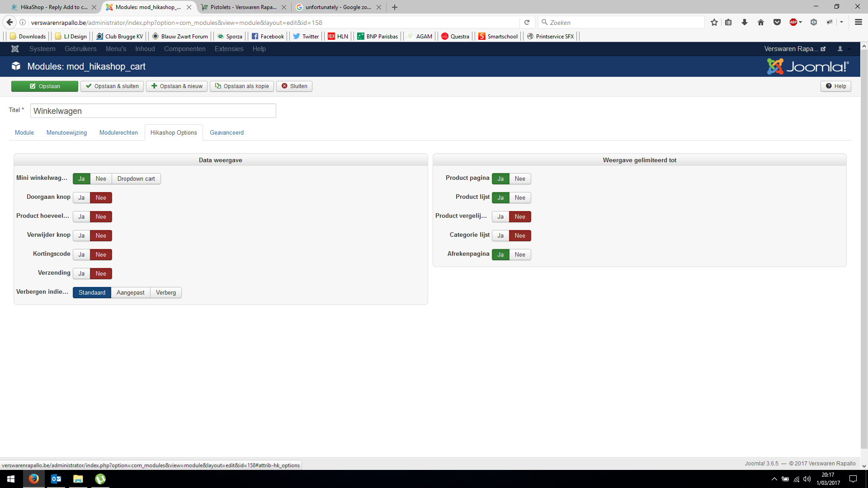This screenshot has width=868, height=488.
Task: Show hidden system tray icons
Action: click(774, 479)
